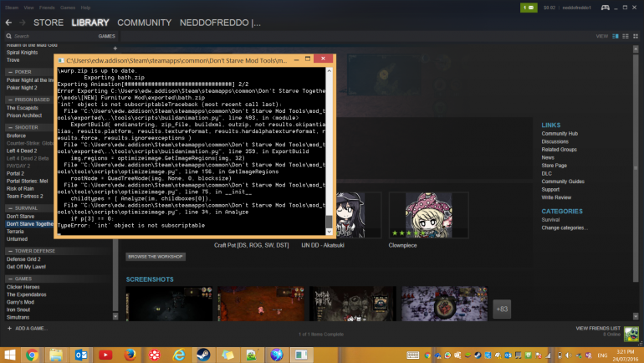The height and width of the screenshot is (363, 644).
Task: Open the +83 more screenshots tile
Action: click(502, 309)
